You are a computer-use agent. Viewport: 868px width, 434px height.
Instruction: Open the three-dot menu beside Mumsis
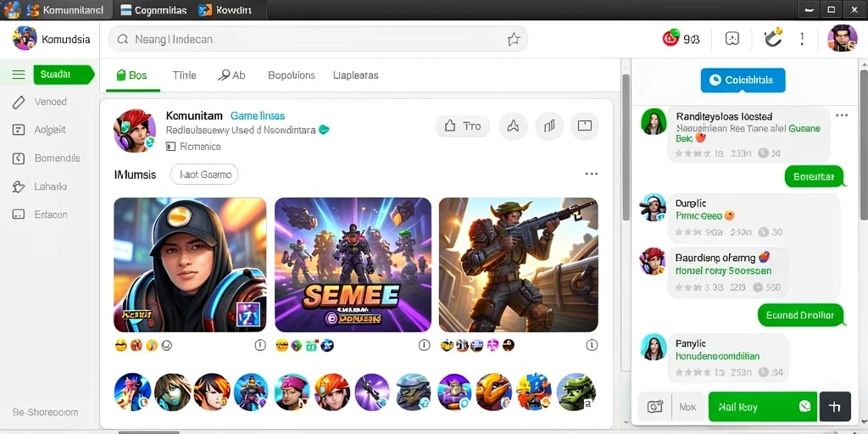pyautogui.click(x=591, y=174)
